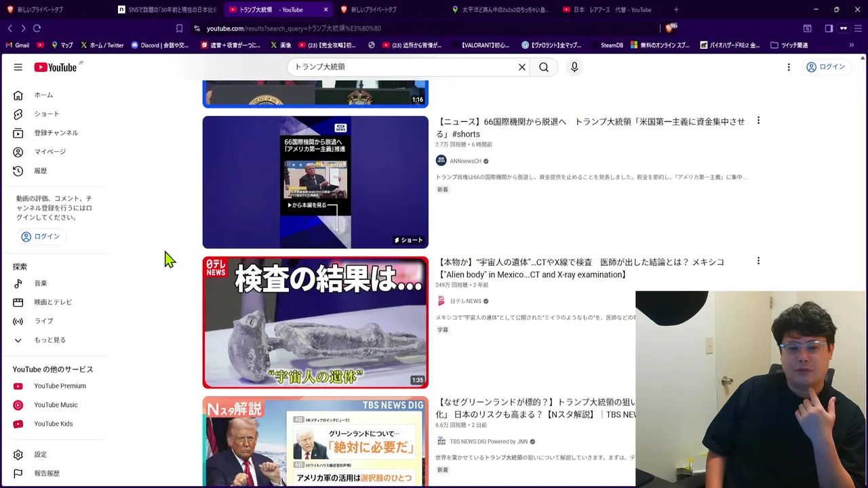Image resolution: width=868 pixels, height=488 pixels.
Task: Click the なぜグリーンランドが標的 video title
Action: (x=536, y=409)
